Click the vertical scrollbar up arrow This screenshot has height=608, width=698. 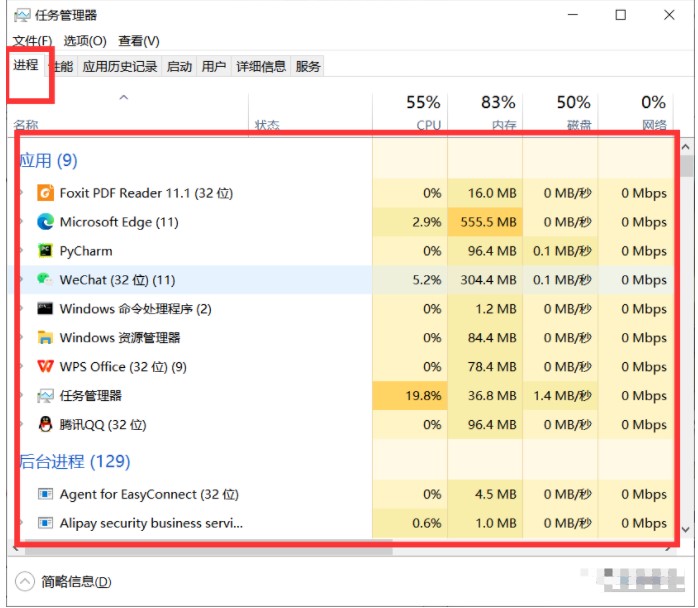[x=686, y=147]
